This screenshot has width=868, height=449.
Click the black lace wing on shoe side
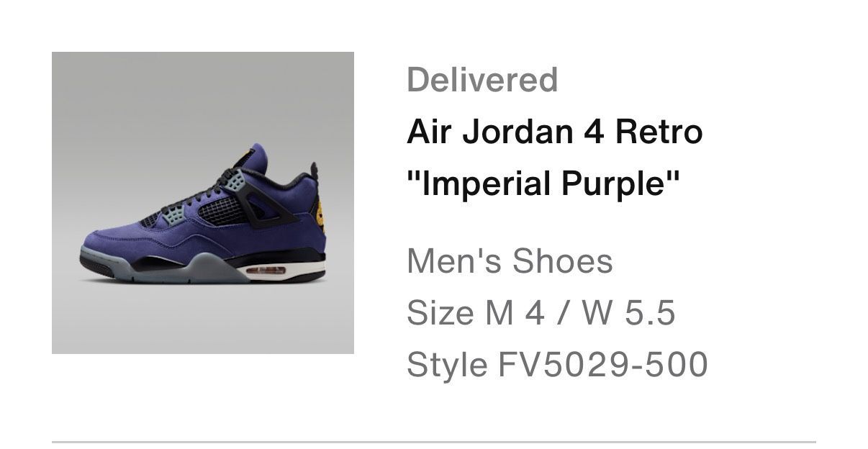coord(264,200)
